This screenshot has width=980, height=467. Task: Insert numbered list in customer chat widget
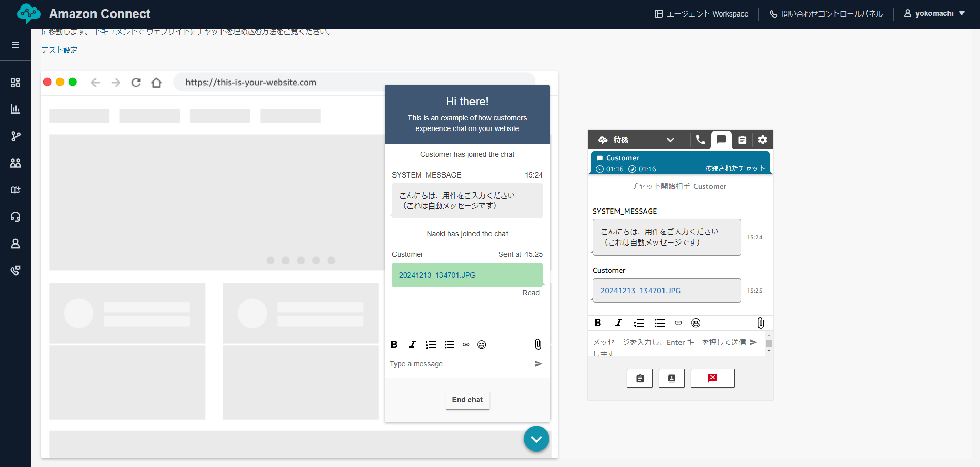(x=431, y=345)
